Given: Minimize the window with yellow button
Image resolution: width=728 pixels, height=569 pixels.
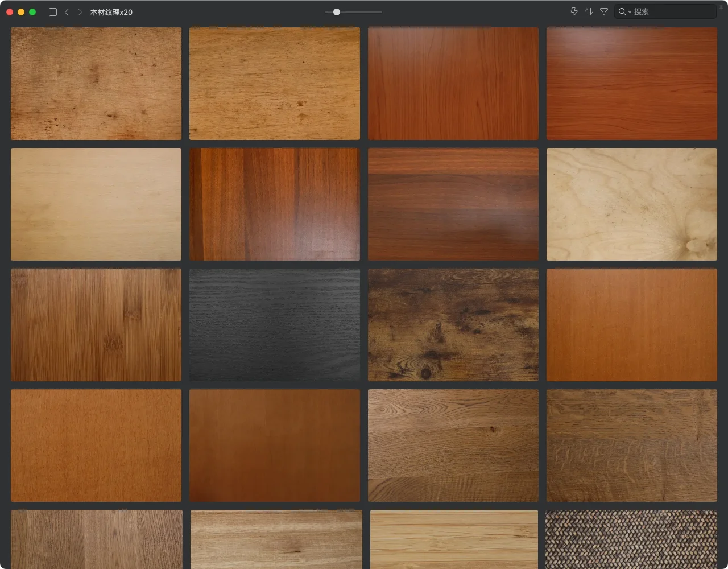Looking at the screenshot, I should click(21, 12).
